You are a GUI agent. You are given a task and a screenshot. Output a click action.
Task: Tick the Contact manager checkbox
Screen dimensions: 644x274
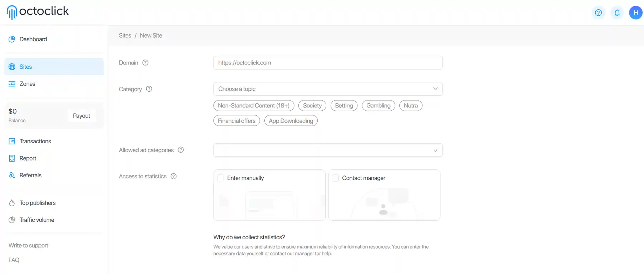pos(336,178)
